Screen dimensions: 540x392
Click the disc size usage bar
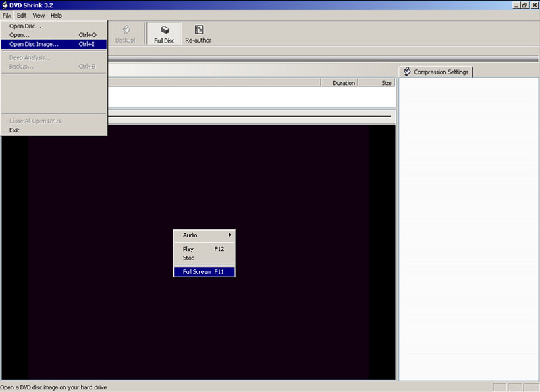coord(323,59)
